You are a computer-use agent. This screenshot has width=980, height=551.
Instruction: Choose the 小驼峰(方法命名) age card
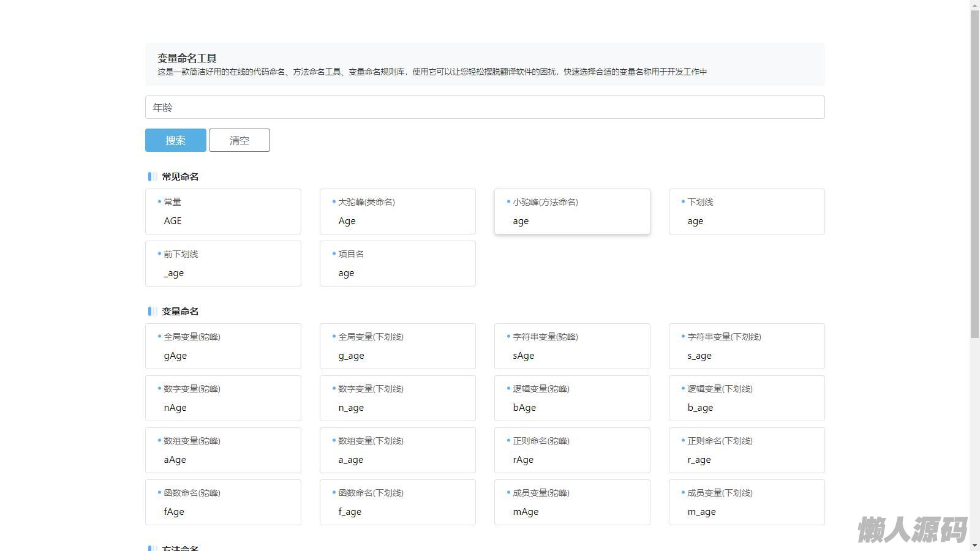(572, 212)
